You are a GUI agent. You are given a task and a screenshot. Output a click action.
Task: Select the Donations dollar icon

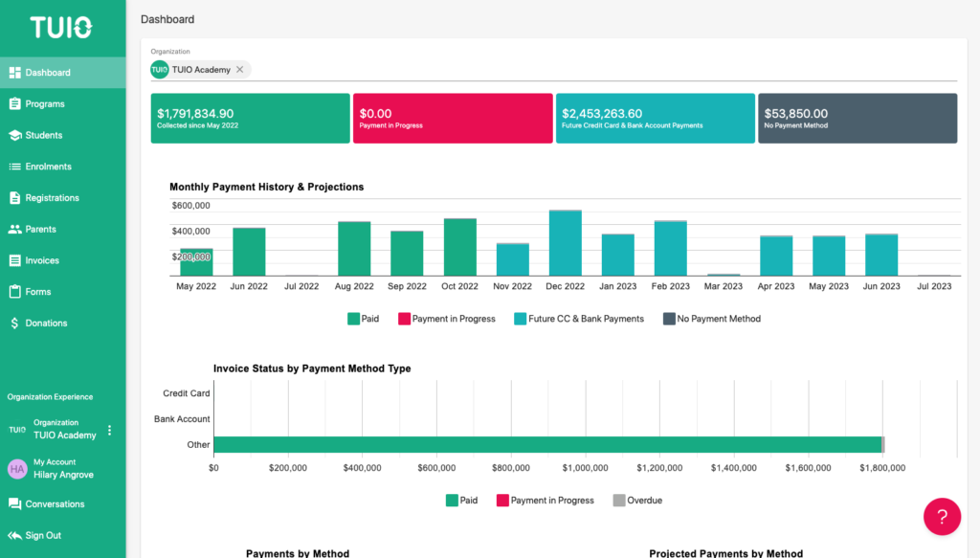(16, 323)
